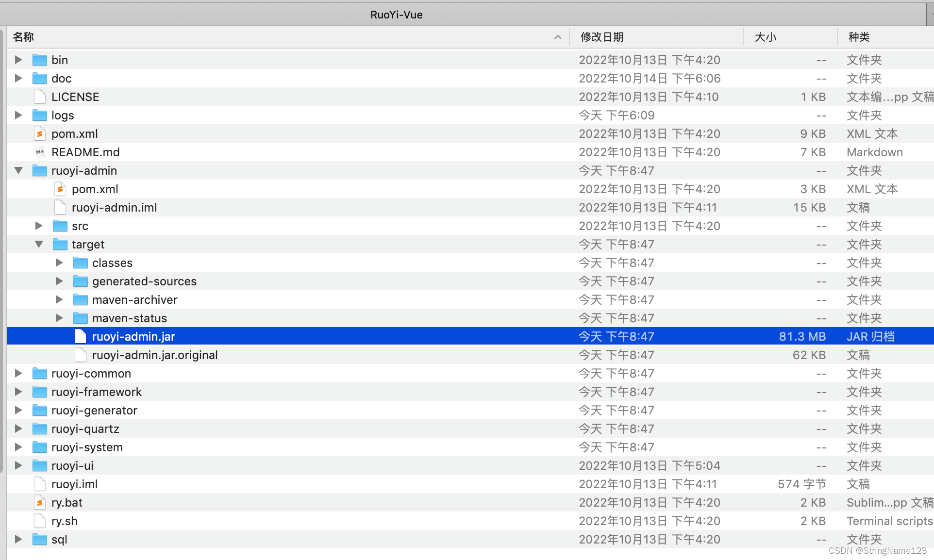Click the pom.xml Sublime file icon in root

tap(40, 133)
